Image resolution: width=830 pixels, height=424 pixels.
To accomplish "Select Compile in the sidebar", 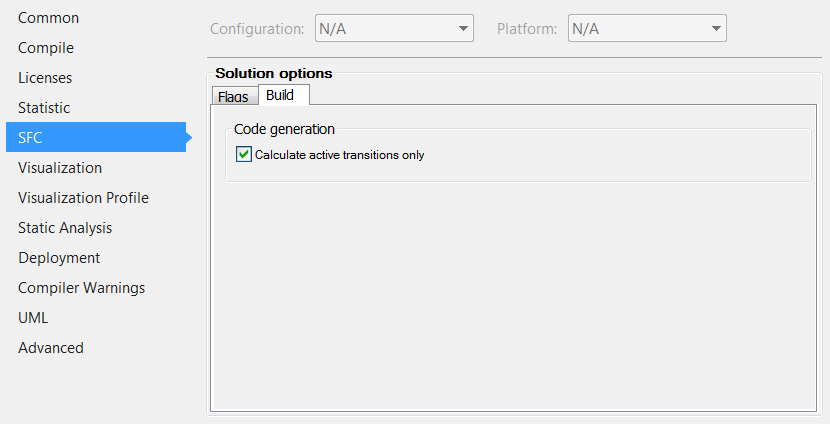I will coord(46,48).
